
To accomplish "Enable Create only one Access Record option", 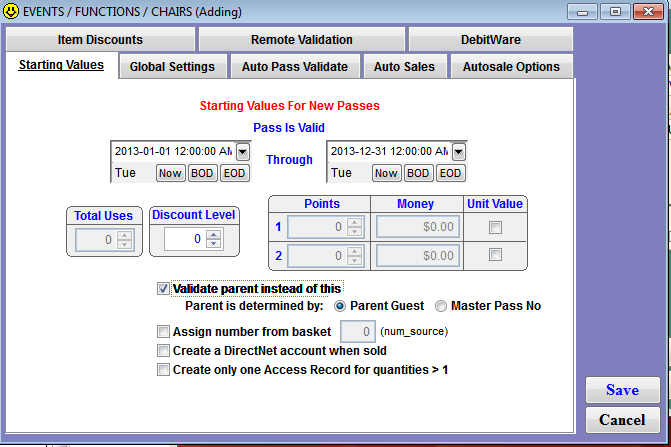I will pos(163,370).
